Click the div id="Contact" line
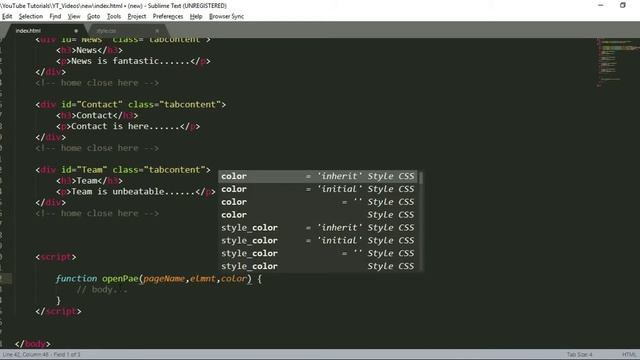The height and width of the screenshot is (360, 640). (131, 104)
